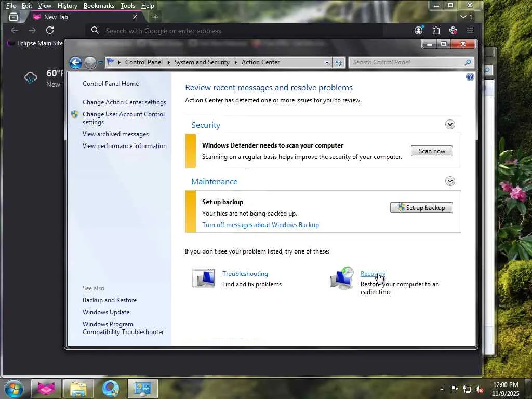Open View performance information
Viewport: 532px width, 399px height.
pyautogui.click(x=125, y=146)
